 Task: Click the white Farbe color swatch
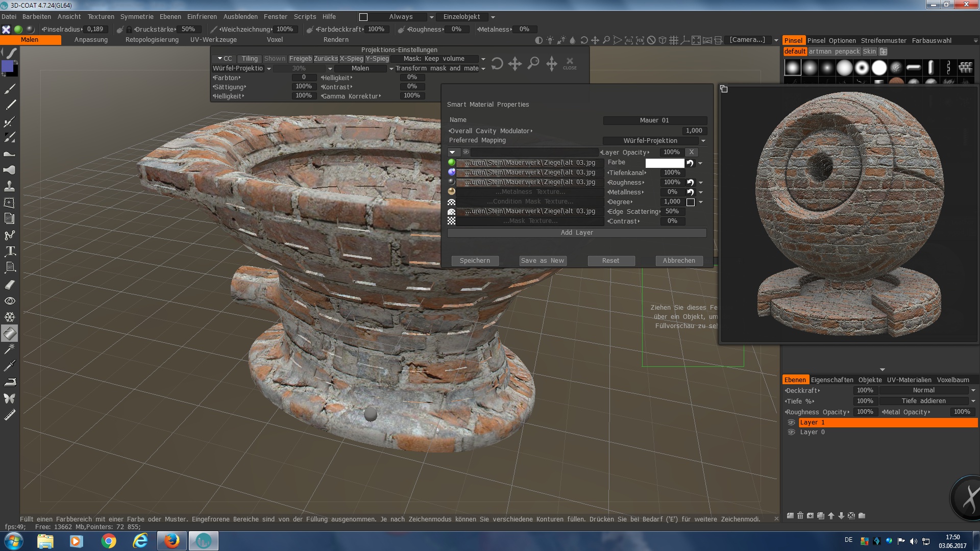pos(665,163)
